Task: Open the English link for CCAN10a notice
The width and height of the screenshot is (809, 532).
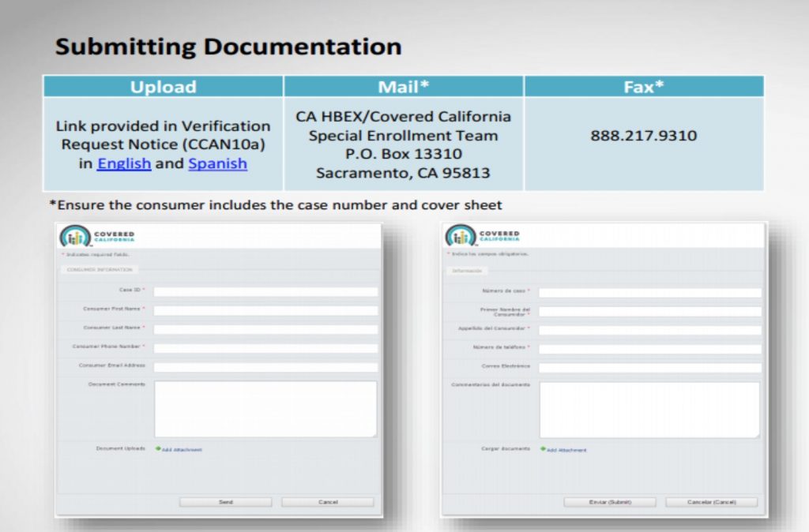Action: coord(123,163)
